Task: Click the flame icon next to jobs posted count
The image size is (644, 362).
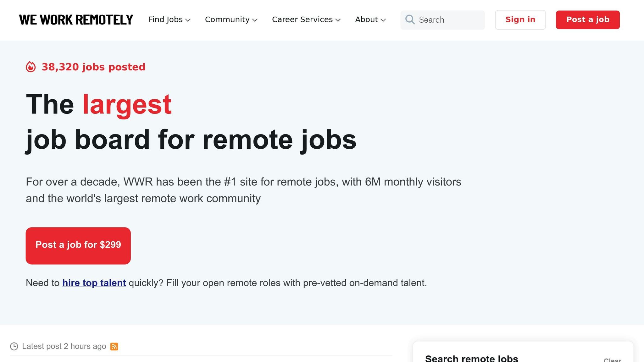Action: 31,67
